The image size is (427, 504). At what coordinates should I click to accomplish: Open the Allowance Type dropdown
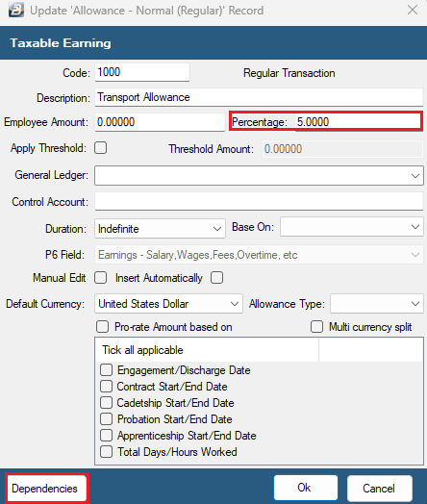[x=377, y=304]
